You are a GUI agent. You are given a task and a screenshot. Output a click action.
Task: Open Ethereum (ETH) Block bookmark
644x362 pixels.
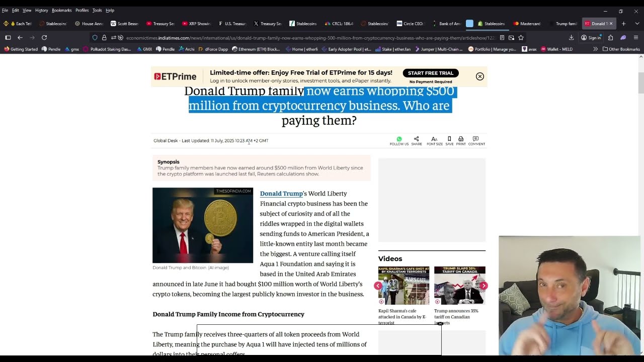256,49
